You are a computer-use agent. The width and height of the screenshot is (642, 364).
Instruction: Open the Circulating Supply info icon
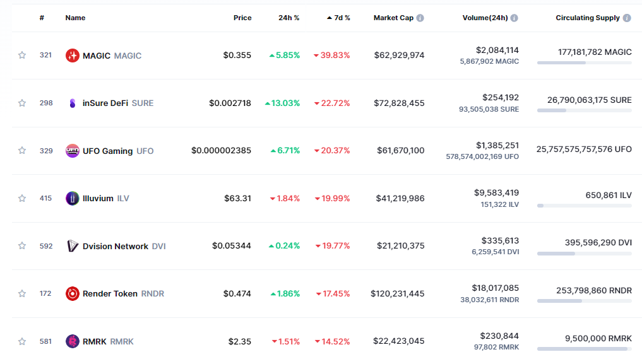pos(627,18)
